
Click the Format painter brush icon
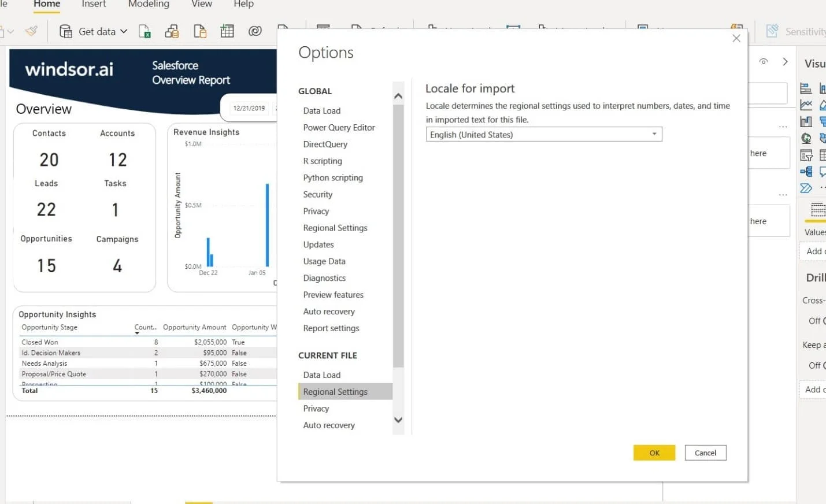[x=31, y=31]
